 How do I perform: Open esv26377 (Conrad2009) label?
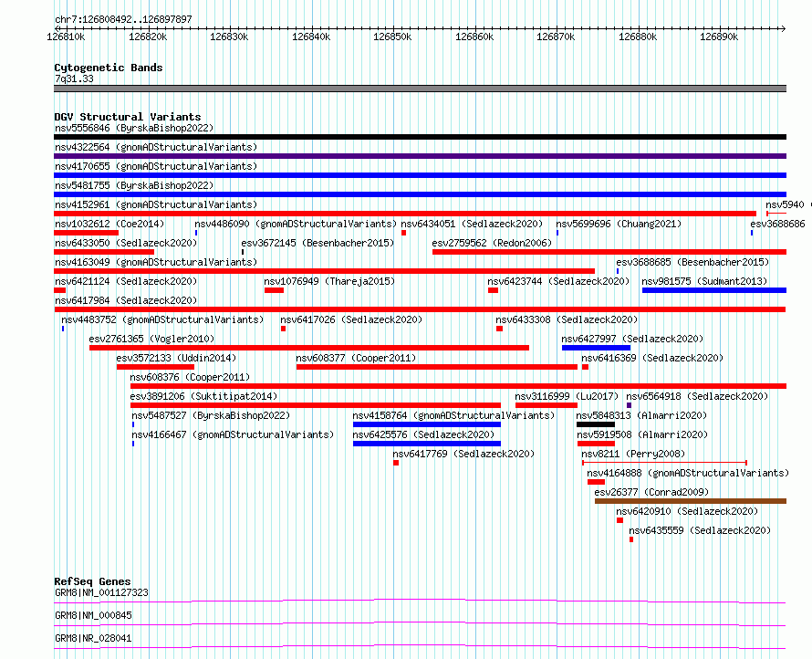[x=651, y=492]
